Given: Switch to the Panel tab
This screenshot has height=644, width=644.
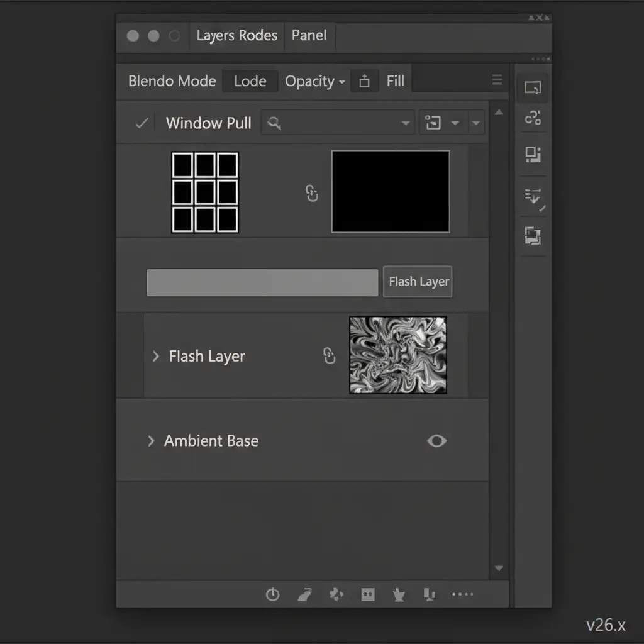Looking at the screenshot, I should pos(309,36).
